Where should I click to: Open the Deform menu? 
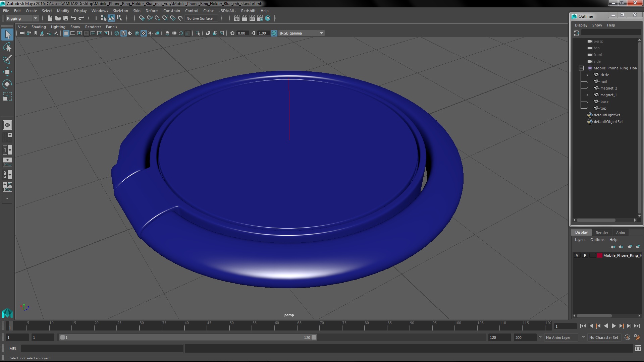152,11
